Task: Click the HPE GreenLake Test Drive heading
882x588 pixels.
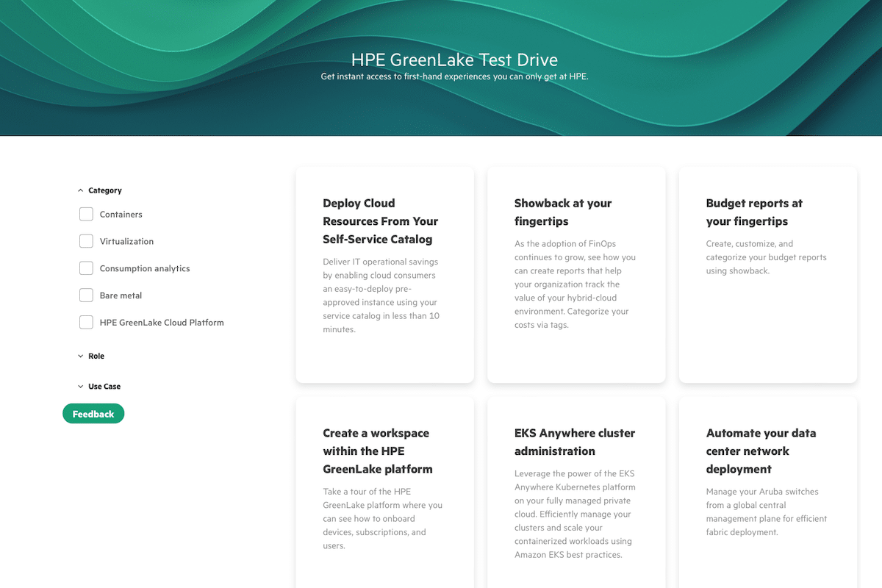Action: click(454, 60)
